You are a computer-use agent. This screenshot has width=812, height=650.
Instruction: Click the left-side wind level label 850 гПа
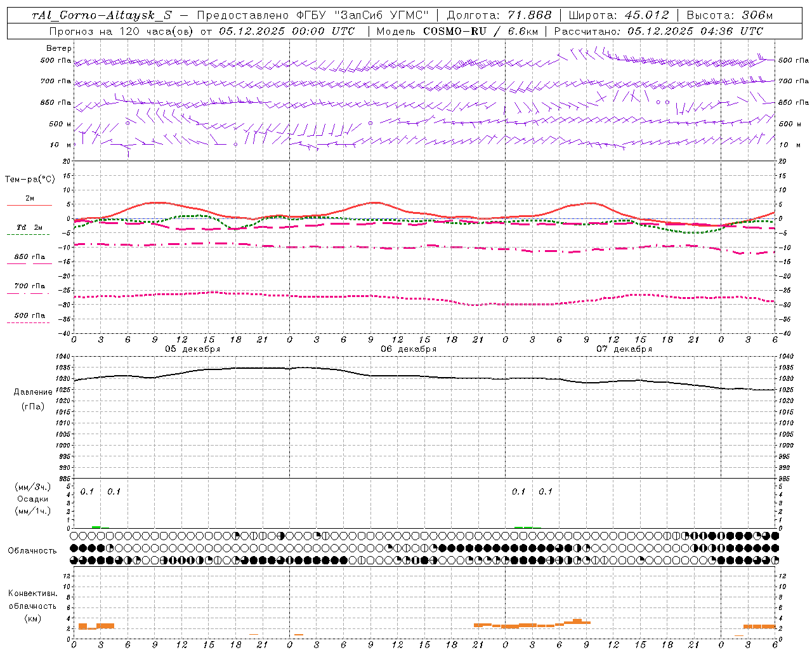click(56, 102)
